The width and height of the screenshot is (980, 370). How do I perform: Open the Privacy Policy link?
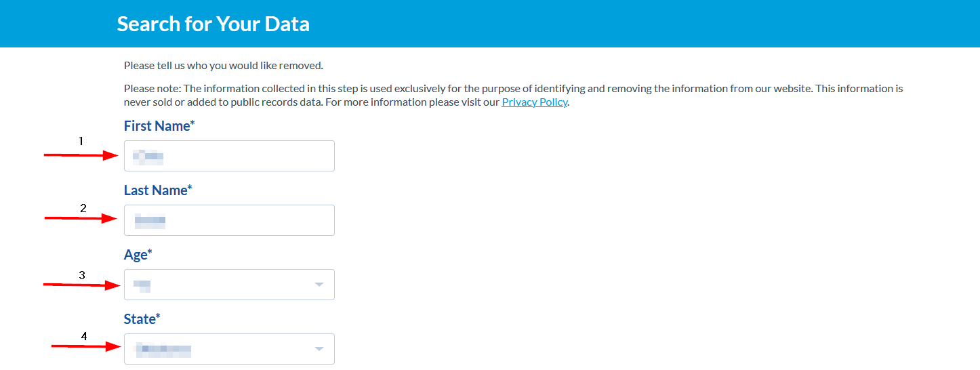pos(534,102)
